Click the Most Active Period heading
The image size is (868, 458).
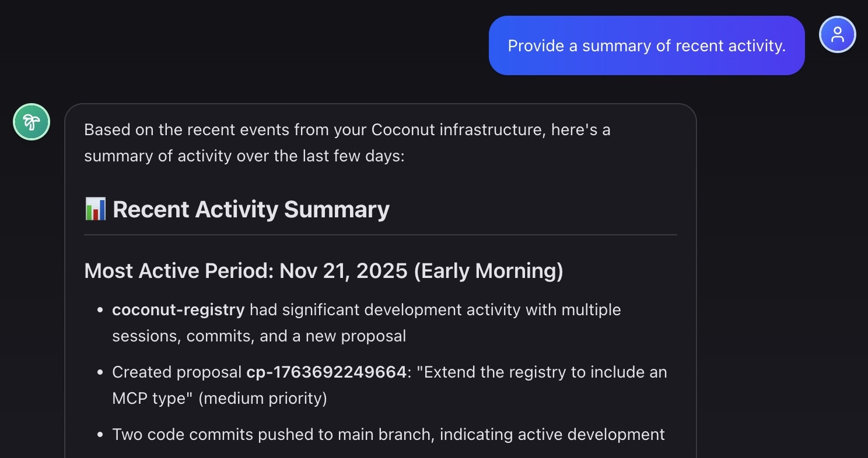click(324, 270)
